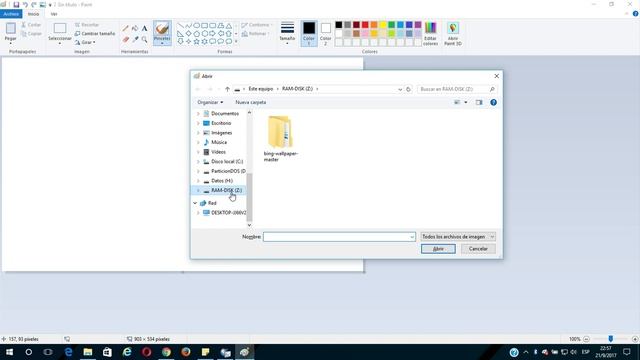Close the Abrir dialog

496,76
